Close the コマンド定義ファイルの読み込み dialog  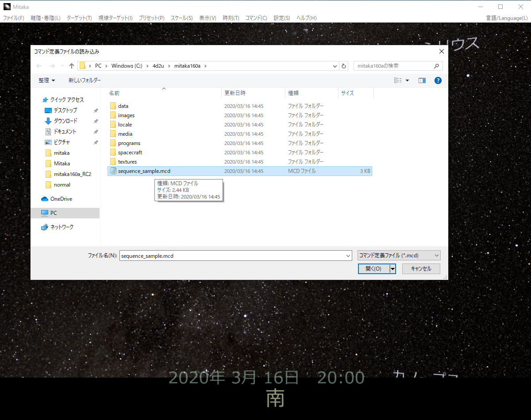pos(441,51)
